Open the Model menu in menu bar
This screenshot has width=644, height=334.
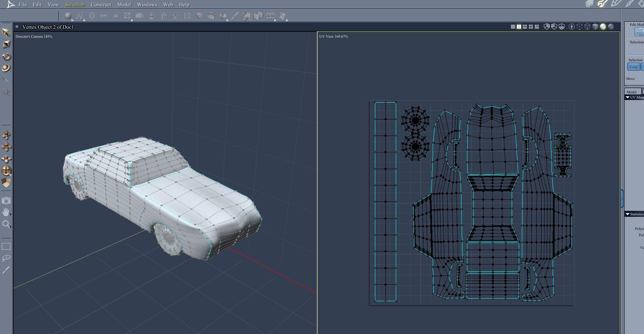[124, 4]
